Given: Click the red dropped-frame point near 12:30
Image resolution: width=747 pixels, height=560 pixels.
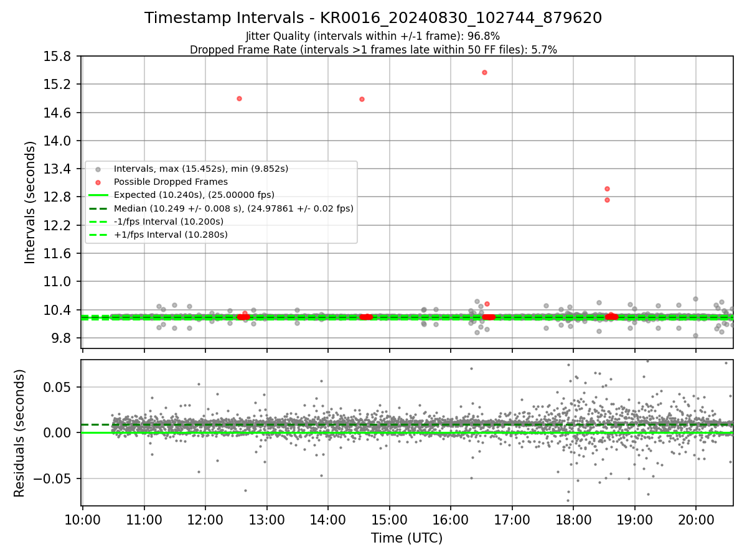Looking at the screenshot, I should [239, 98].
